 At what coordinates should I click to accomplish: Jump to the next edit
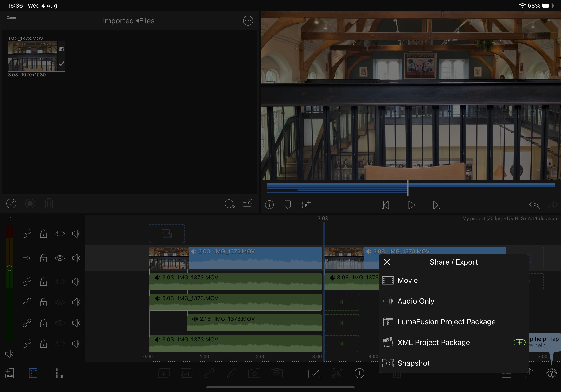437,205
